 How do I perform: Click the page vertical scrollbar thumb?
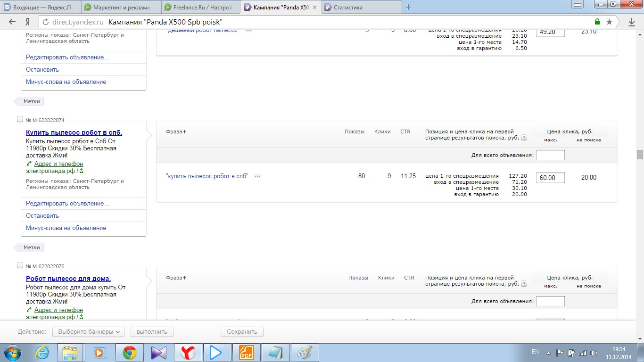[640, 155]
